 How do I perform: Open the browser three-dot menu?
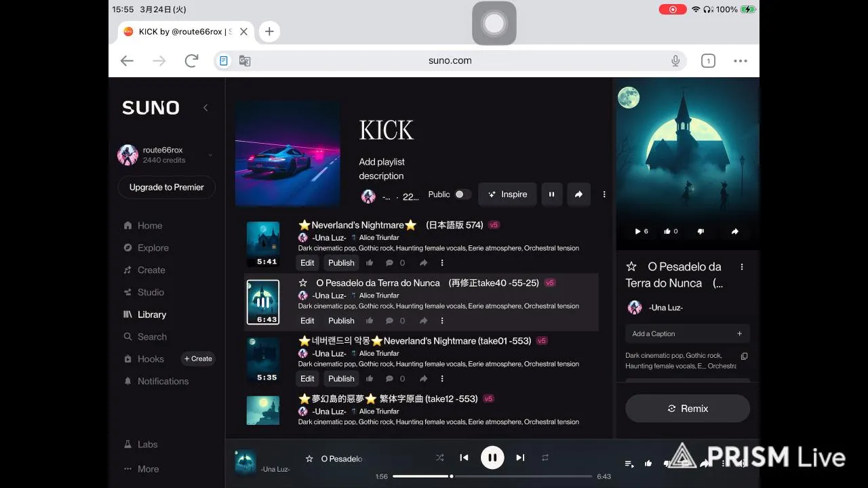click(x=741, y=61)
